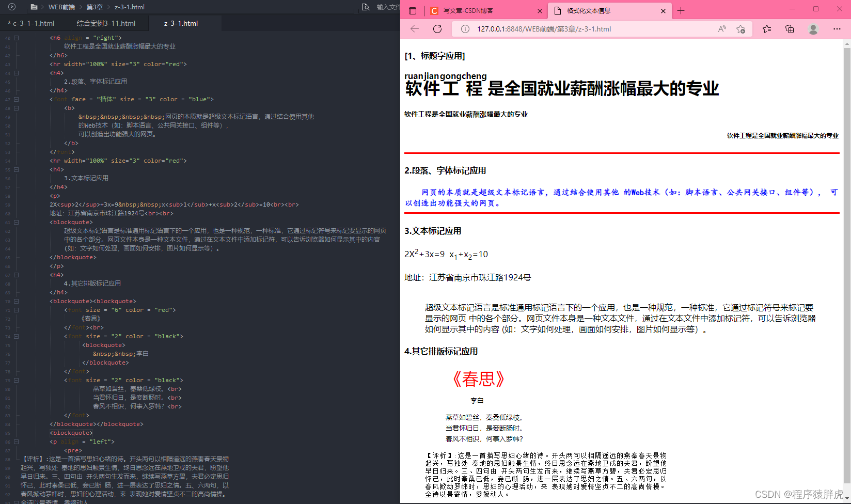This screenshot has width=851, height=504.
Task: Switch to the 综合案例3-11.html editor tab
Action: (x=106, y=23)
